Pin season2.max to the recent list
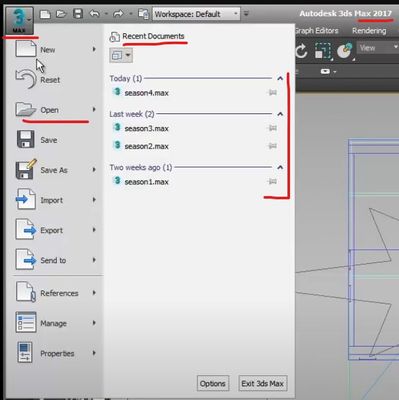 (273, 146)
